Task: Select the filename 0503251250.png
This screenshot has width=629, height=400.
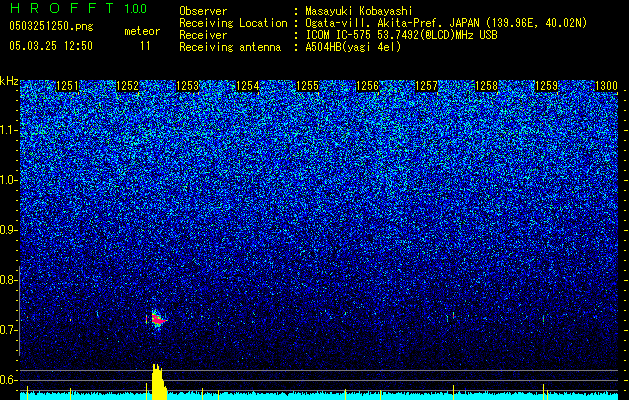Action: 51,26
